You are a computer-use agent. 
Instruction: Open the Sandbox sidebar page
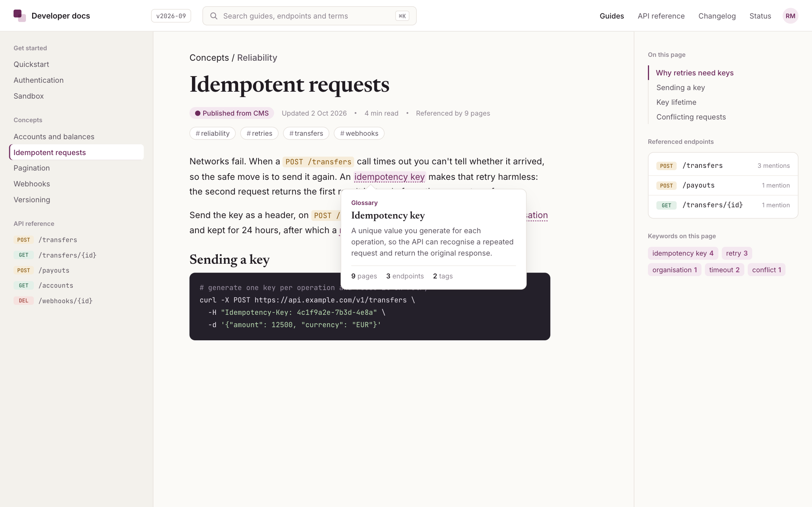29,96
